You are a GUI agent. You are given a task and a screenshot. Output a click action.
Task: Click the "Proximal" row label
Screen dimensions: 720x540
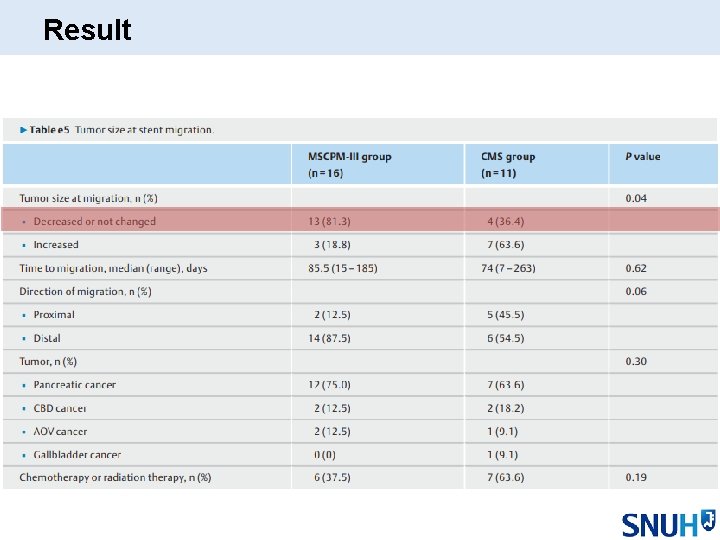click(54, 315)
